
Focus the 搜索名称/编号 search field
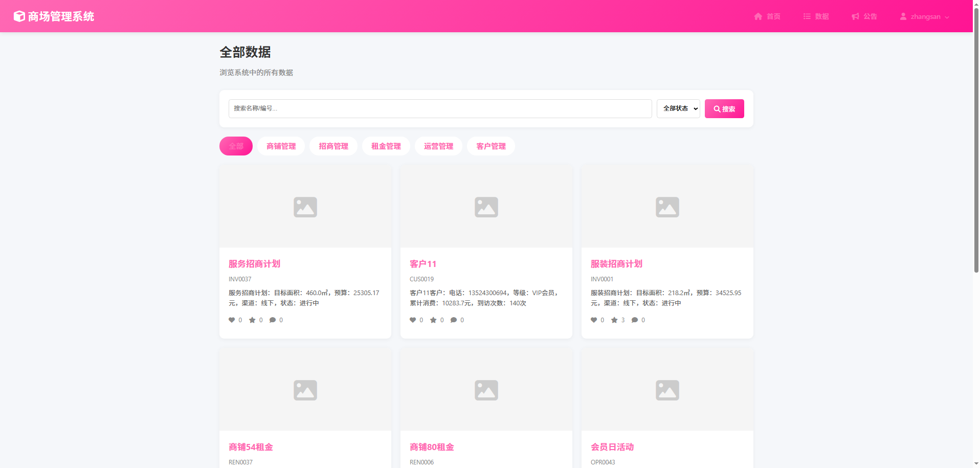click(x=440, y=108)
